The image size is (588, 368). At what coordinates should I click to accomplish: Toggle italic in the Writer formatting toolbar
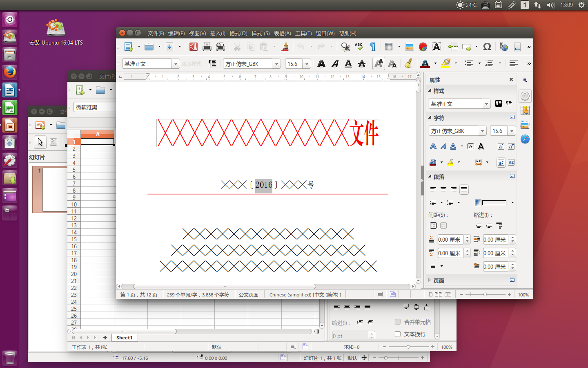pos(335,63)
